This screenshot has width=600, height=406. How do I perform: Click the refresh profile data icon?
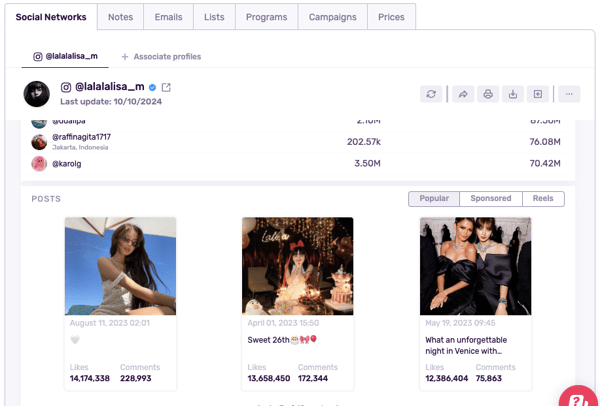(431, 94)
